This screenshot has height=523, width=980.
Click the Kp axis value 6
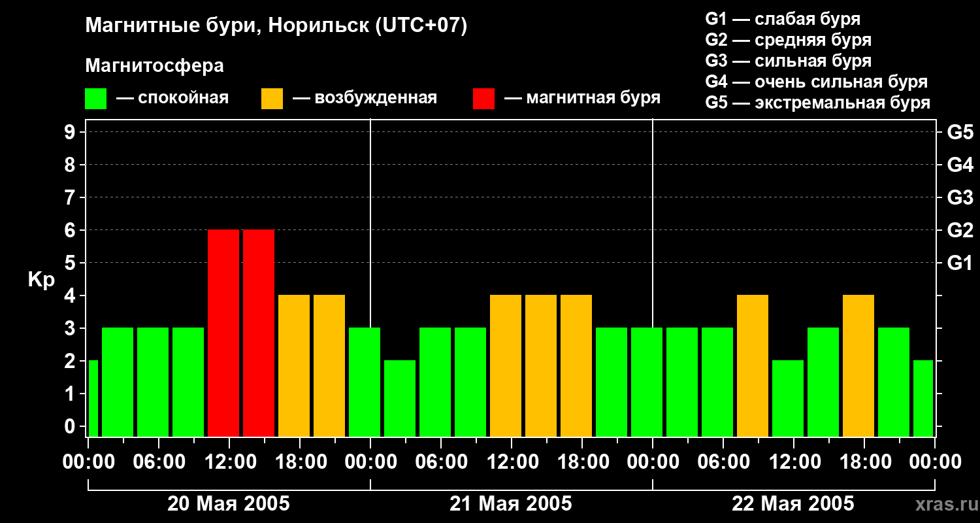(x=71, y=230)
